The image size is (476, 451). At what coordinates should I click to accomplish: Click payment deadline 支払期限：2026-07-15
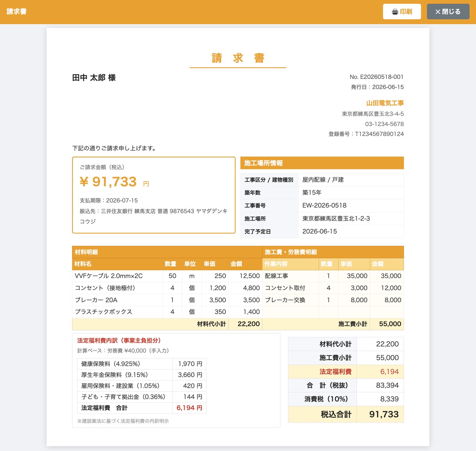pos(109,200)
